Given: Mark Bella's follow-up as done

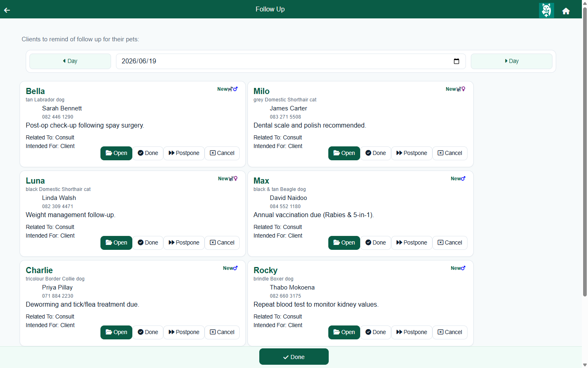Looking at the screenshot, I should coord(148,153).
